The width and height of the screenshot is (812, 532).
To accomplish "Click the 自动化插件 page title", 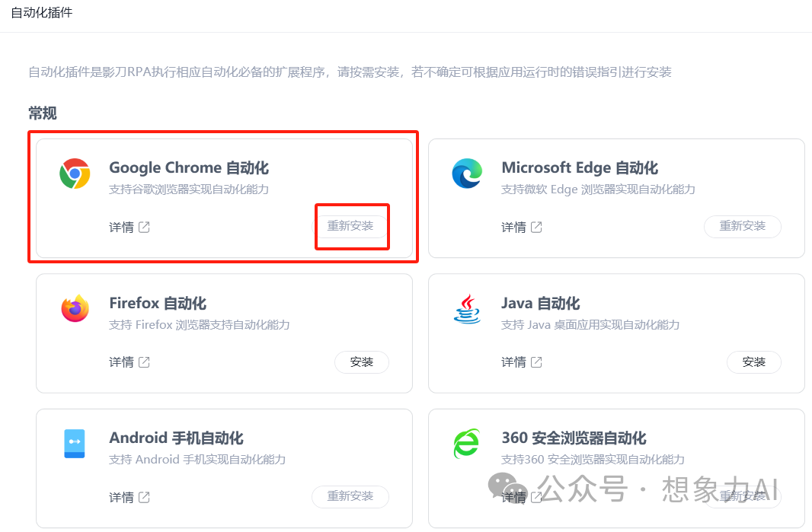I will (x=41, y=12).
